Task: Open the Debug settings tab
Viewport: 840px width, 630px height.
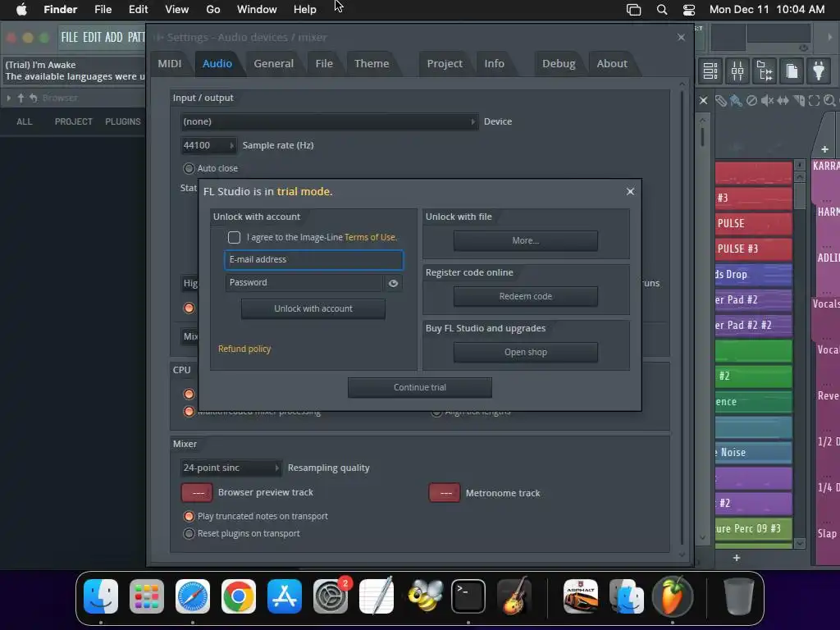Action: tap(558, 63)
